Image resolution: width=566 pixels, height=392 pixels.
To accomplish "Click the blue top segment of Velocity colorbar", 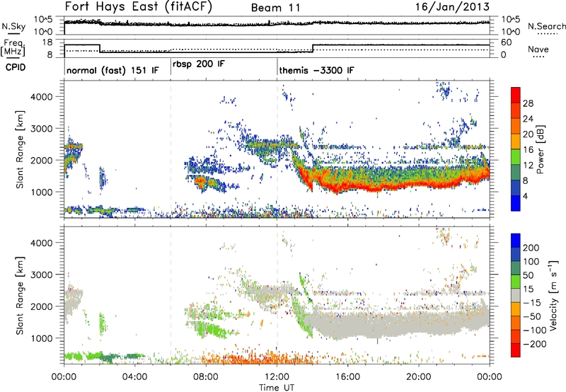I will [516, 241].
